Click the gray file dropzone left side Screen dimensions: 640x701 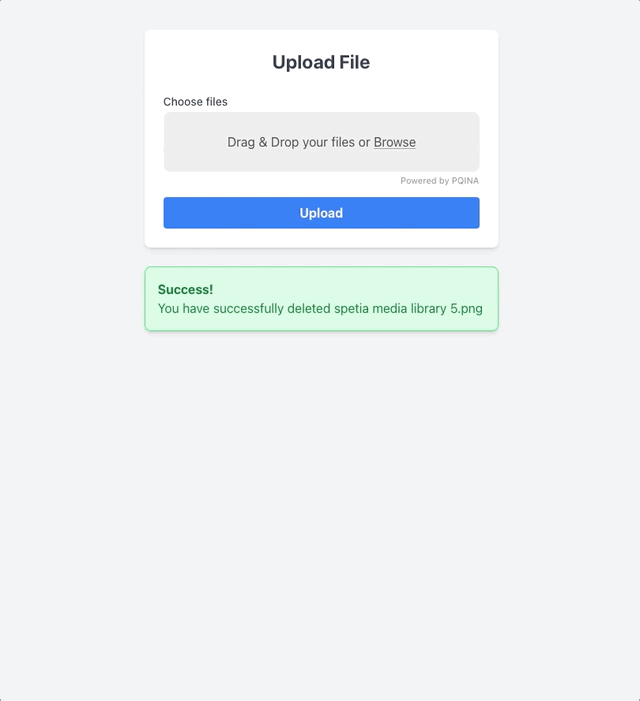coord(190,142)
